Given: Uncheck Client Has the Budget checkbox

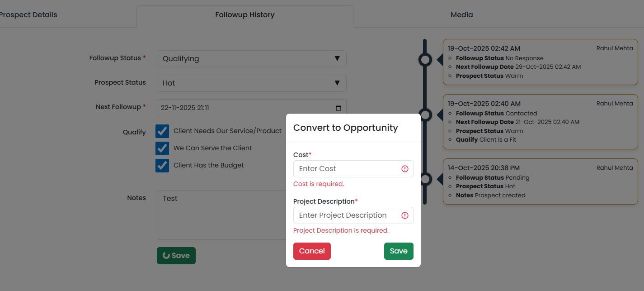Looking at the screenshot, I should pos(162,166).
